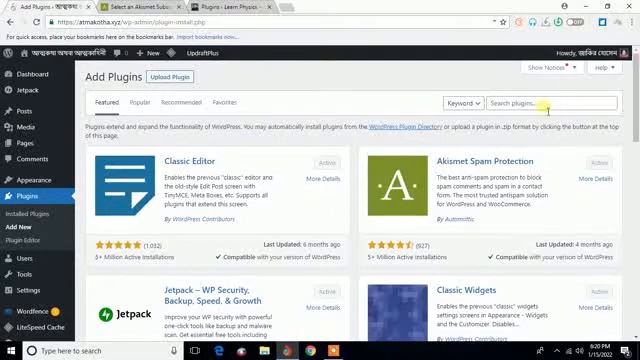
Task: Switch to the Featured tab
Action: tap(107, 102)
